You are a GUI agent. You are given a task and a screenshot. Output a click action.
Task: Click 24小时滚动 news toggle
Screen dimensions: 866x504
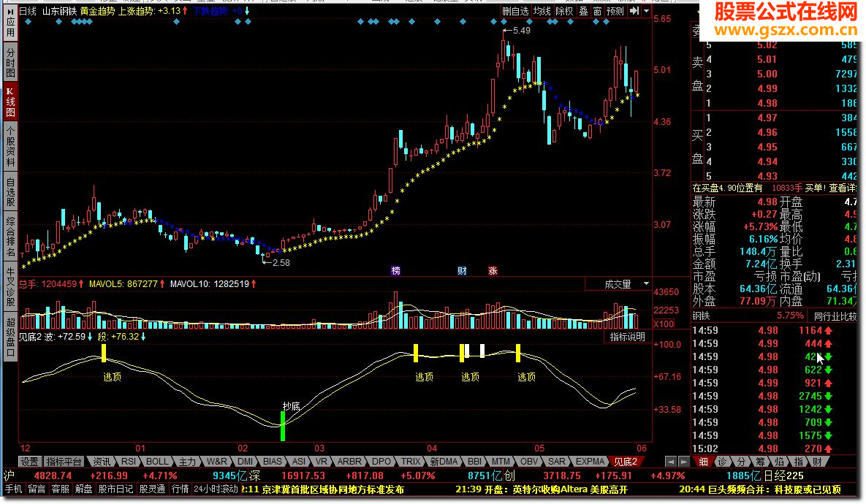(x=216, y=489)
